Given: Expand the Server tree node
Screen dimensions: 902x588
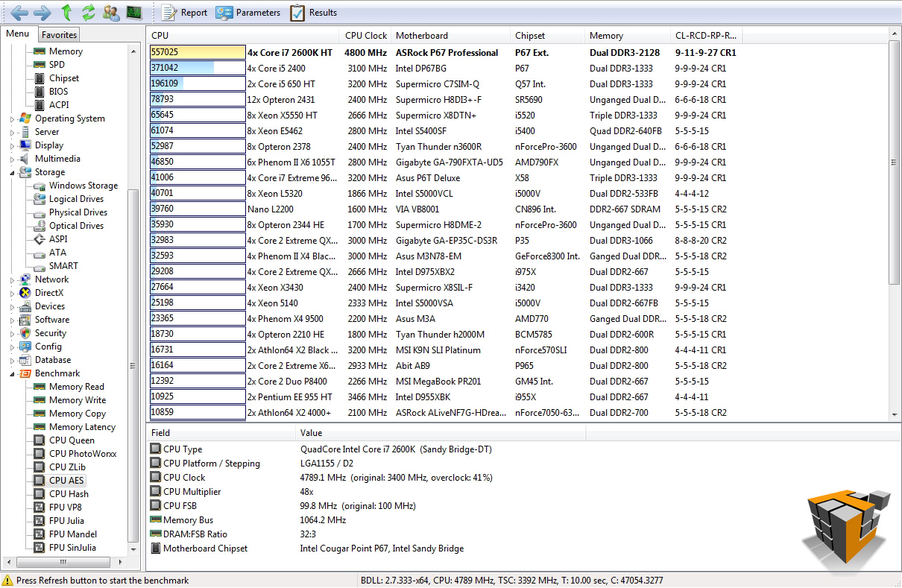Looking at the screenshot, I should pos(13,132).
